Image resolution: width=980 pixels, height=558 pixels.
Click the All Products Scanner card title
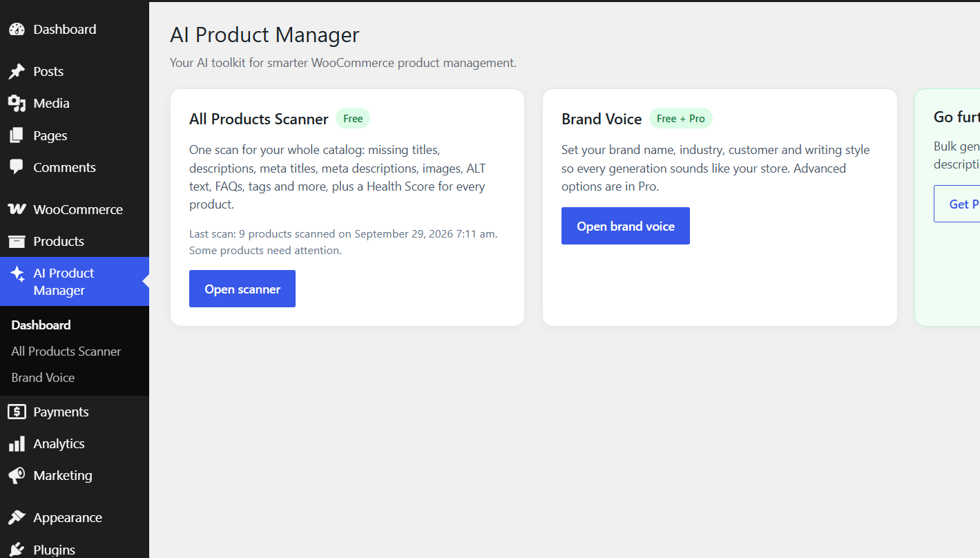tap(259, 119)
